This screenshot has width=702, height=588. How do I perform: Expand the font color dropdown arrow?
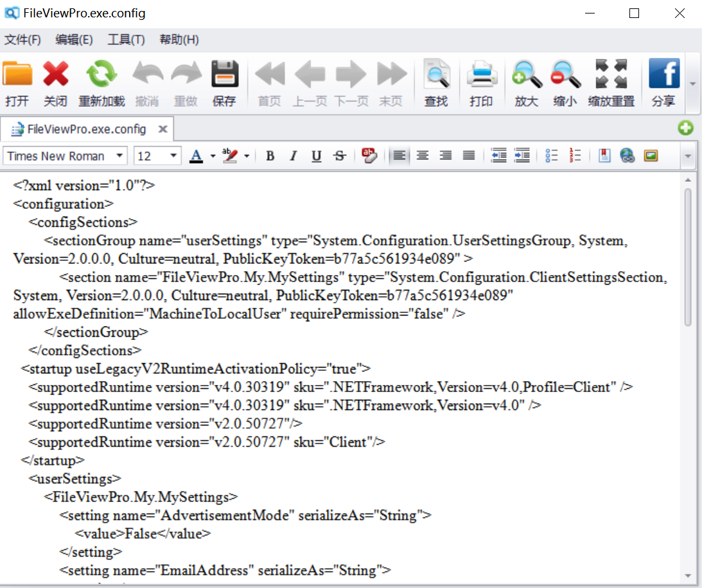click(x=213, y=156)
